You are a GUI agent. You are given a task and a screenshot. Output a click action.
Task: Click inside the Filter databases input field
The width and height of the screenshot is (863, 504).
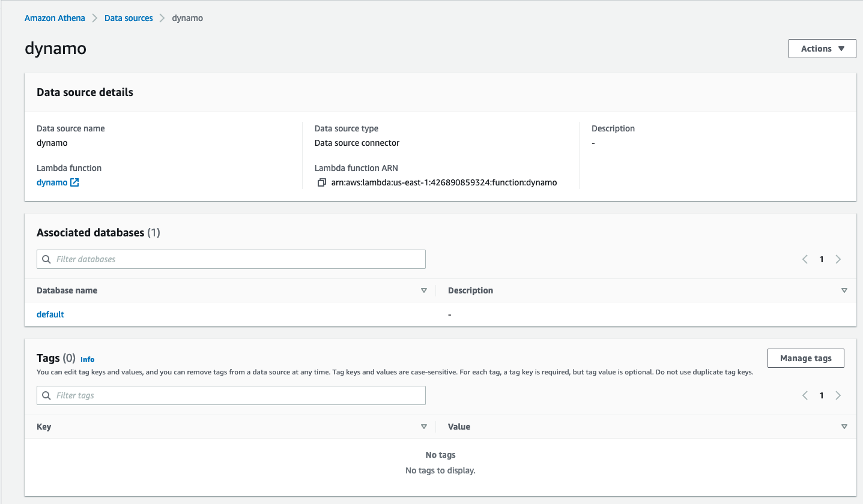(x=180, y=259)
